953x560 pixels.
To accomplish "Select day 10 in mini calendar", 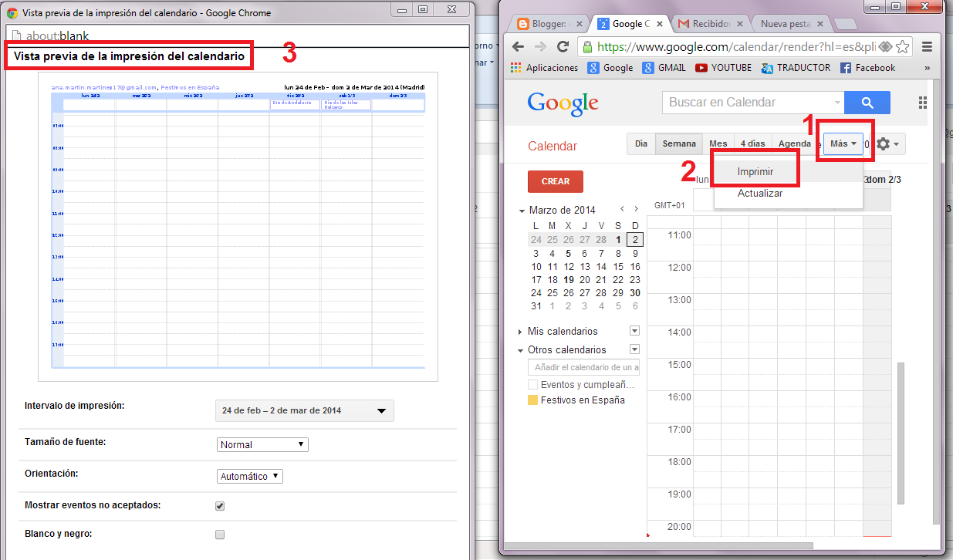I will [x=536, y=267].
